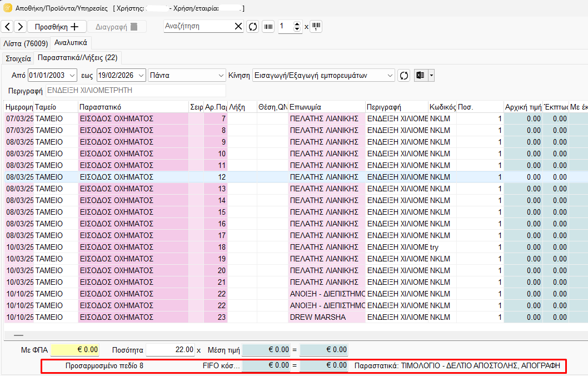Refresh the movements list beside Κίνηση
Screen dimensions: 588x376
(x=404, y=75)
